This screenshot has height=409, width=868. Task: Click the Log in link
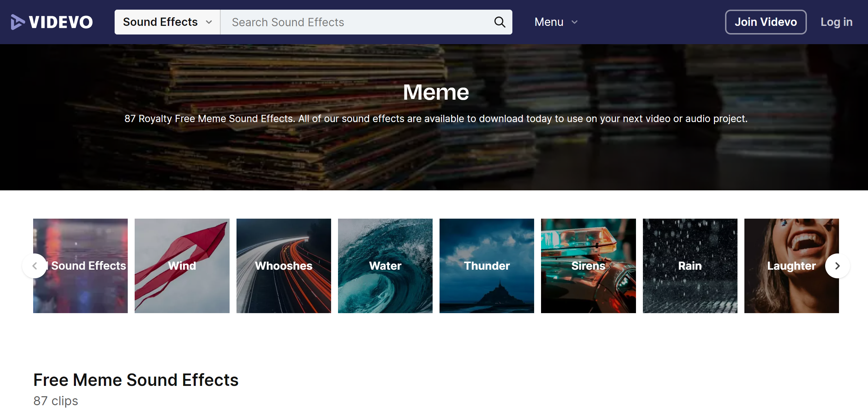(836, 22)
